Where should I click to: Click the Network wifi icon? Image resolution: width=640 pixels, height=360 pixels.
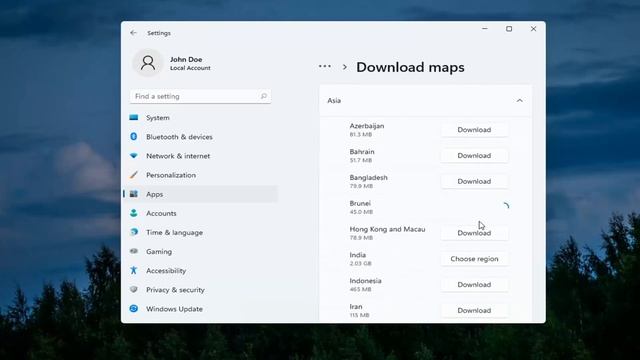[133, 156]
